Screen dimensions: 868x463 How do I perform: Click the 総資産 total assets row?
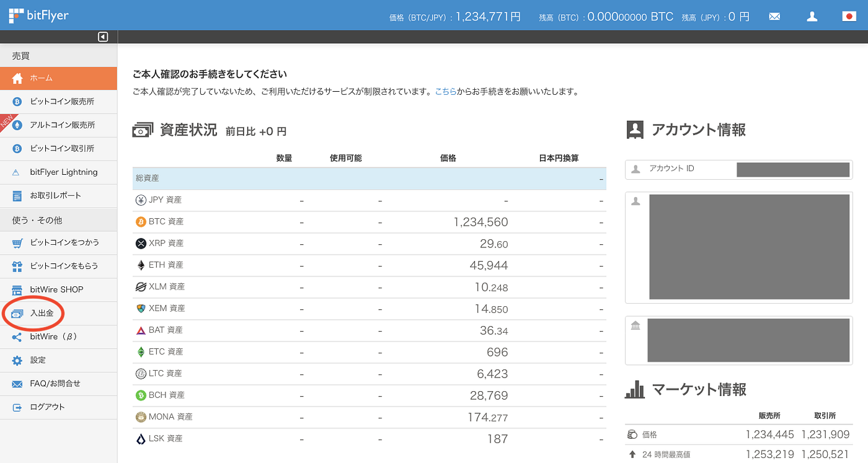click(x=370, y=179)
